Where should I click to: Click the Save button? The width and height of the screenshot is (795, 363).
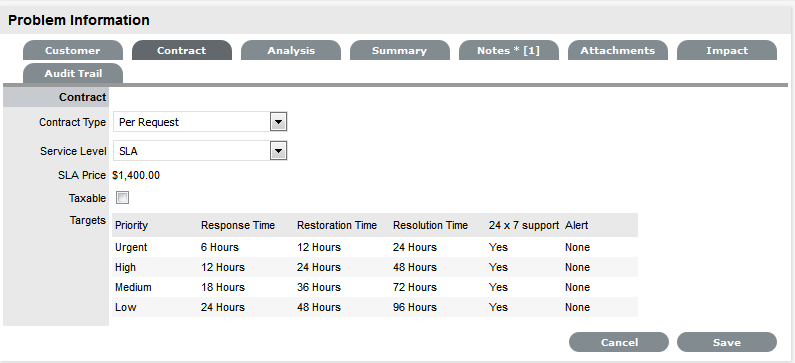point(727,342)
